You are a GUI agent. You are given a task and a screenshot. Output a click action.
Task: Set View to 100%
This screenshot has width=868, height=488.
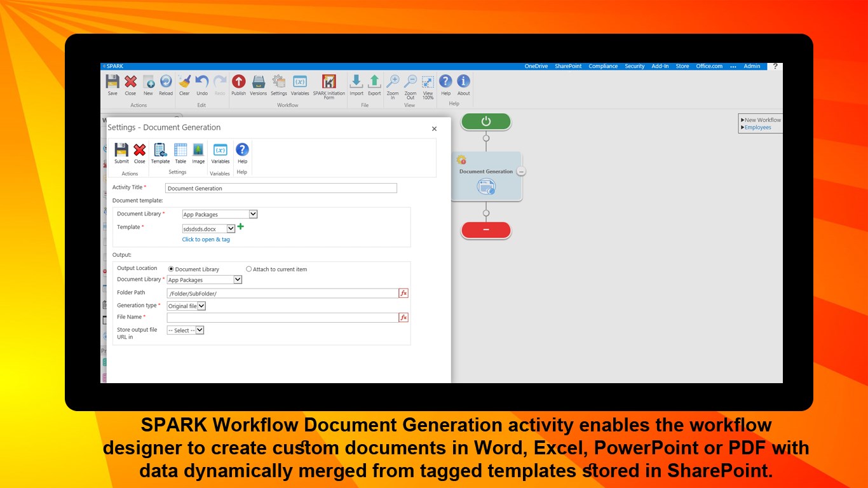[428, 86]
